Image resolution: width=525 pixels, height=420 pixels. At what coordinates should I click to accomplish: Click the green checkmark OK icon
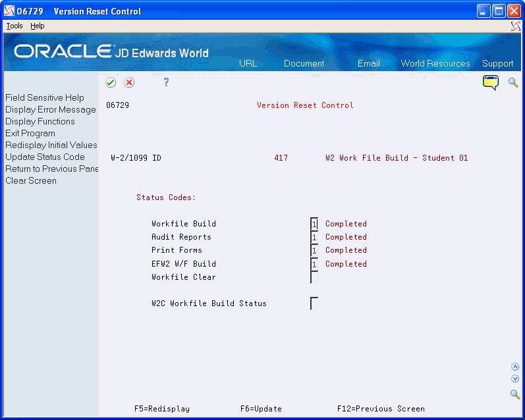coord(111,82)
